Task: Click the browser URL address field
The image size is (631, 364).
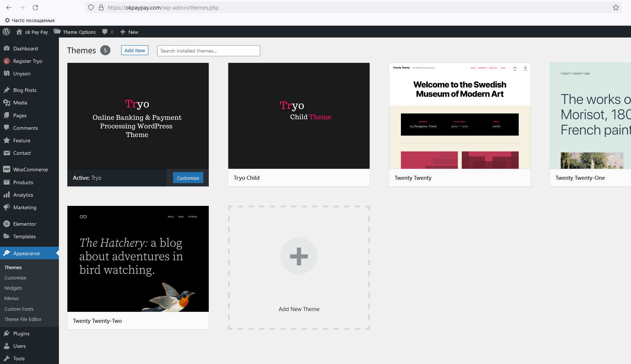Action: point(353,7)
